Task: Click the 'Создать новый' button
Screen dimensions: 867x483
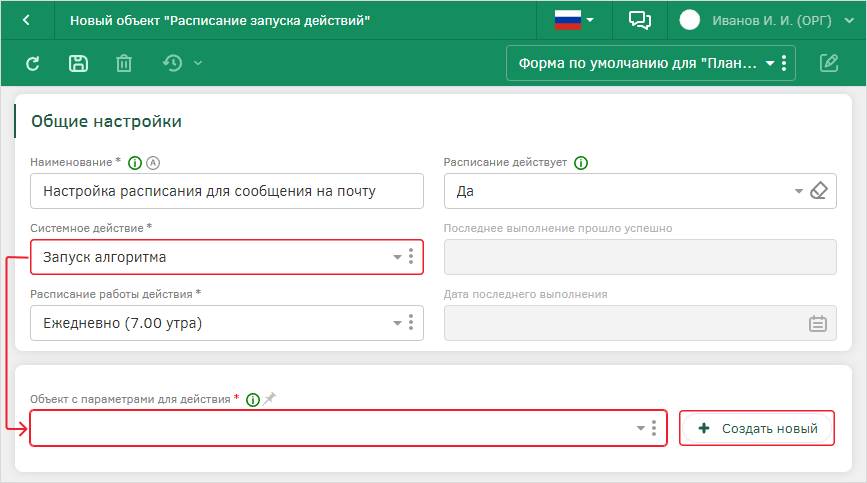Action: point(757,428)
